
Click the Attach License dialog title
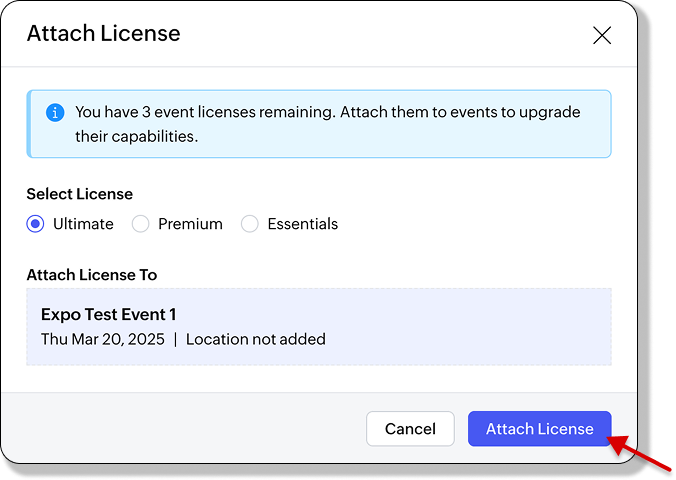[104, 33]
